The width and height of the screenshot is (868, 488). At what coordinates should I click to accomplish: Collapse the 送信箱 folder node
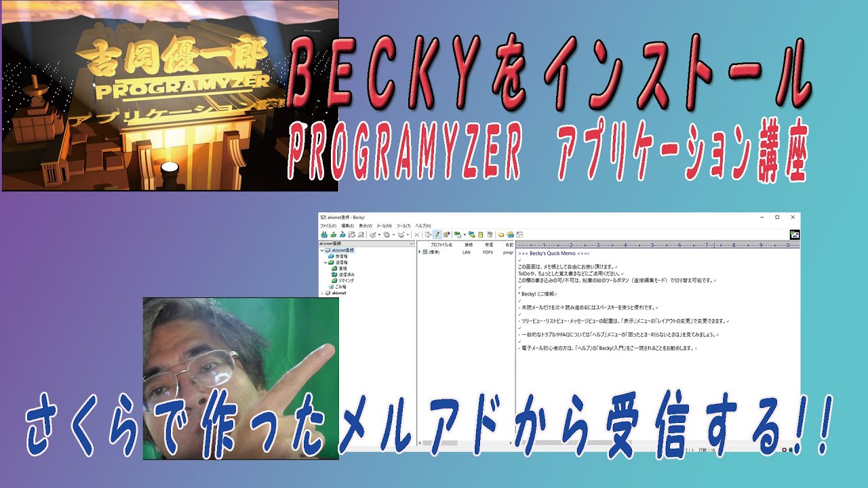coord(326,262)
